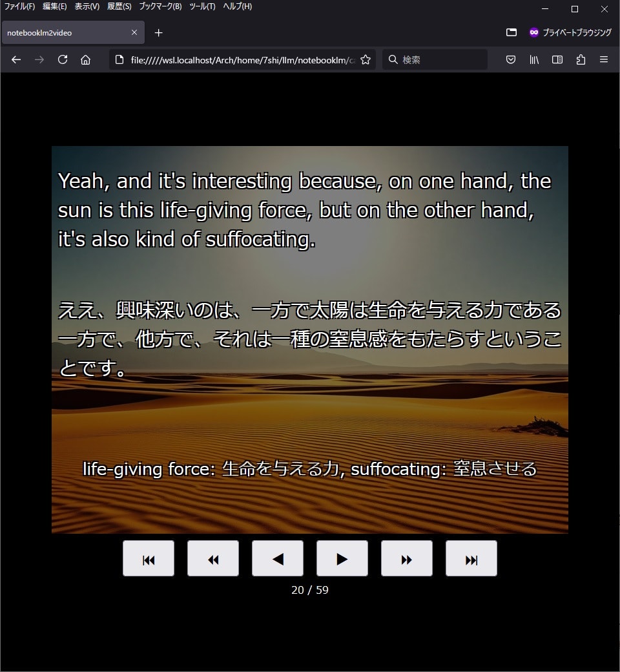Go back one page in browser

16,59
